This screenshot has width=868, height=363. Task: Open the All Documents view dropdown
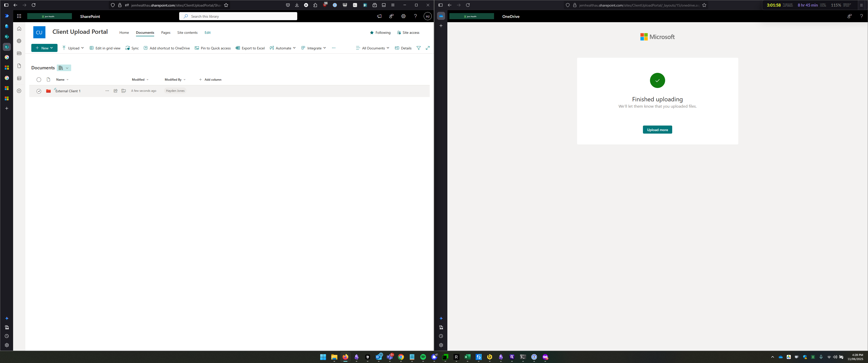click(x=373, y=48)
